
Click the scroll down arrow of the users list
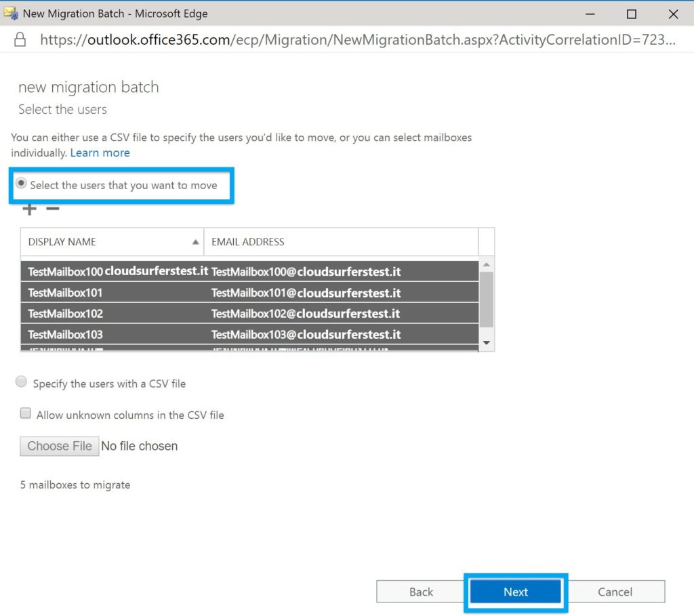tap(487, 342)
